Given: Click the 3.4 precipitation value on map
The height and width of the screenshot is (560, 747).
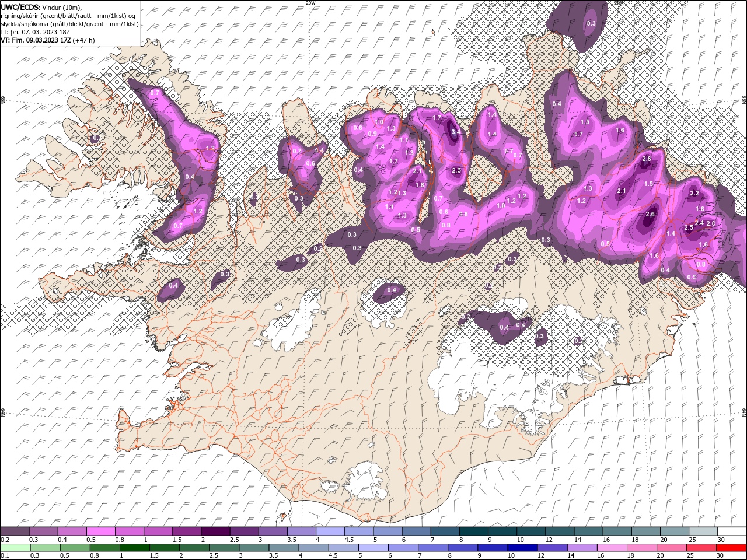Looking at the screenshot, I should (x=456, y=132).
